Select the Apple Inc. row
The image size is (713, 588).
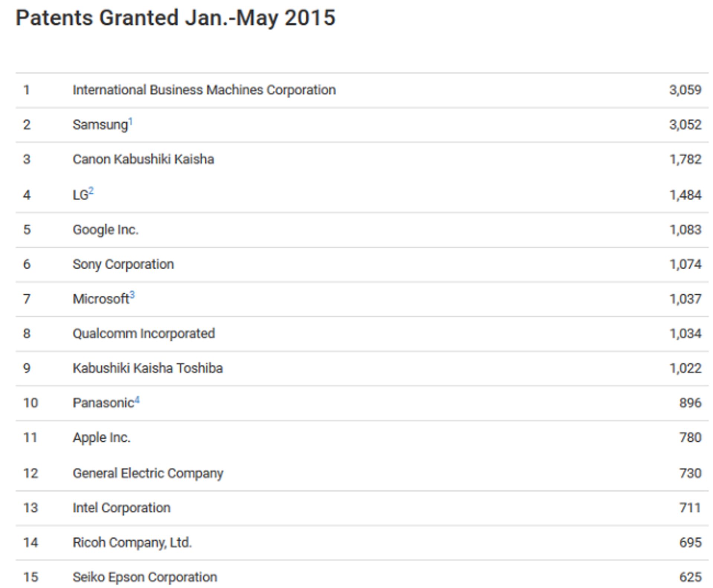click(101, 438)
